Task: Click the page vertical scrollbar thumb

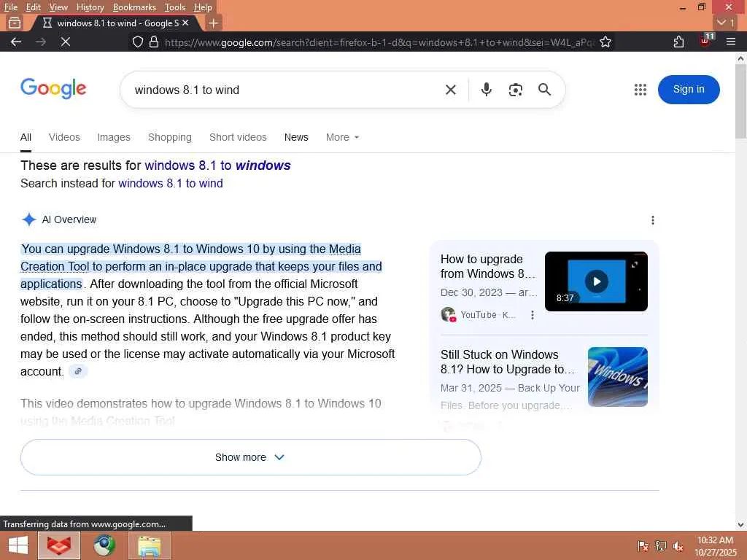Action: point(740,101)
